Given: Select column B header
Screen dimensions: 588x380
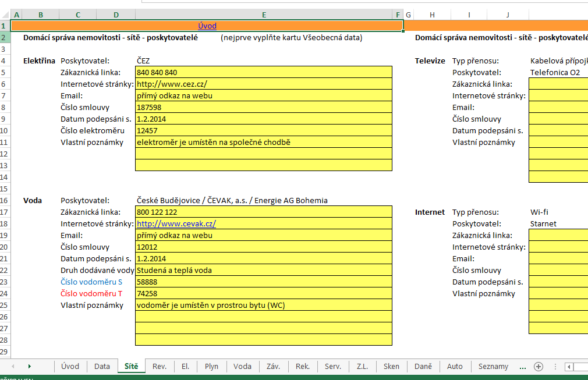Looking at the screenshot, I should point(41,15).
